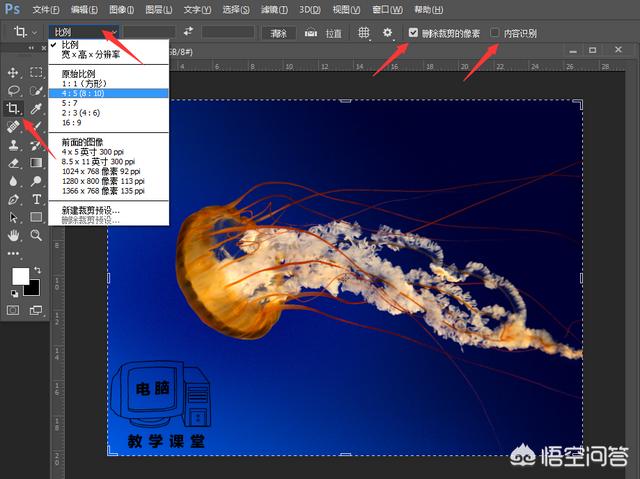Open the 图层(L) menu
This screenshot has height=479, width=640.
[159, 9]
